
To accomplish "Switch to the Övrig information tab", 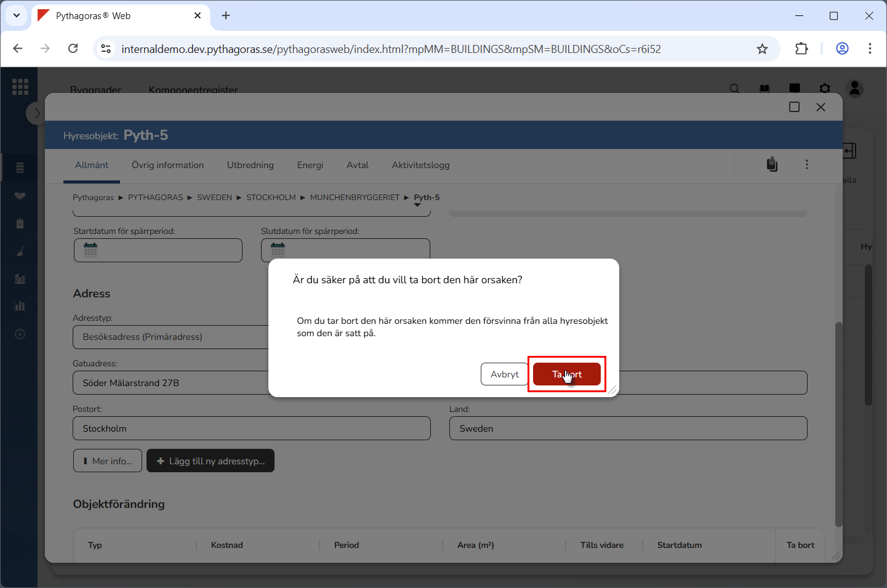I will coord(167,165).
